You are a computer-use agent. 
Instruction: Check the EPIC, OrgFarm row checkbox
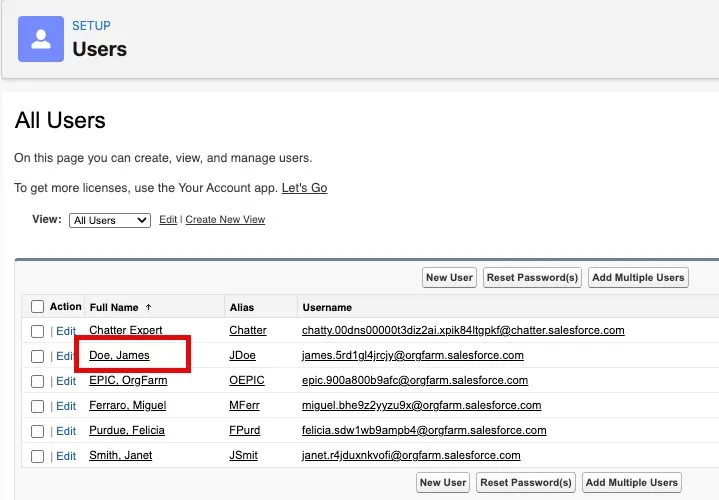37,381
